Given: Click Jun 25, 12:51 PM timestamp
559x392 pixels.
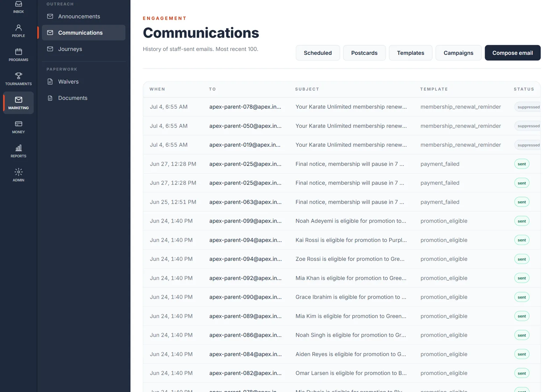Looking at the screenshot, I should (x=173, y=202).
